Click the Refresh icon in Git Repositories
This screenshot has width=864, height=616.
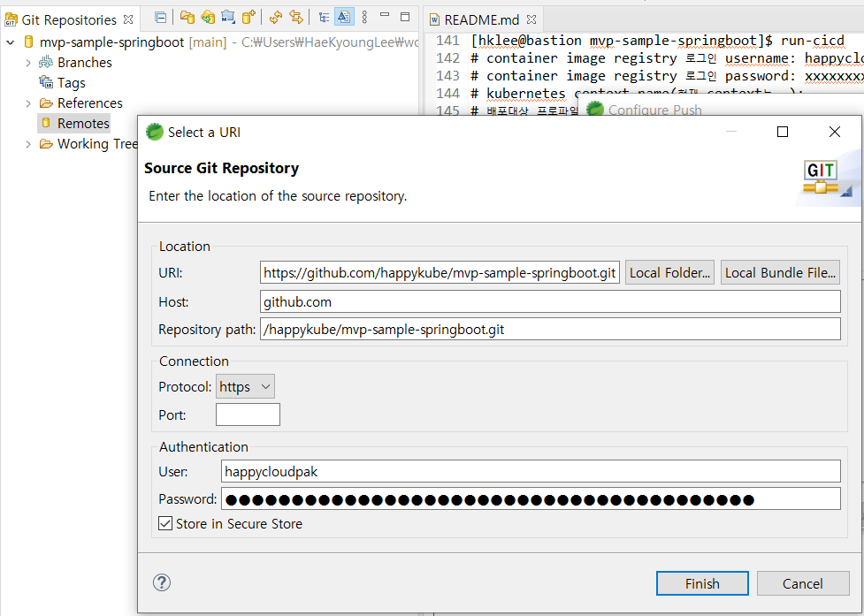coord(276,18)
